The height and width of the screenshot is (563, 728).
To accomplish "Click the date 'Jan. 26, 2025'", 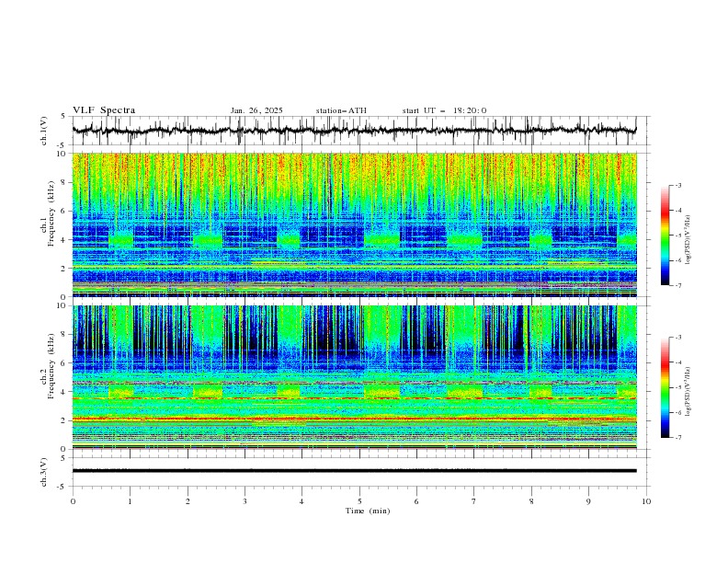I will 256,110.
